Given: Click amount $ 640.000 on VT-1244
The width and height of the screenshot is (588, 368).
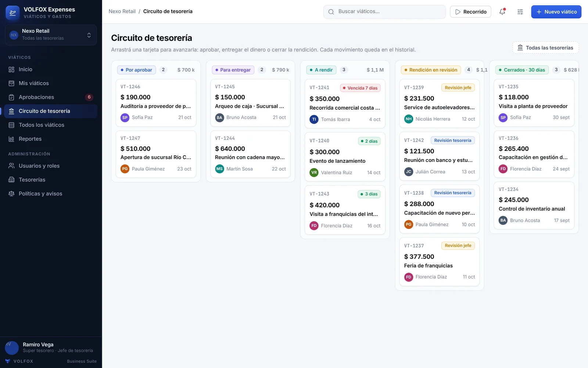Looking at the screenshot, I should [x=230, y=149].
